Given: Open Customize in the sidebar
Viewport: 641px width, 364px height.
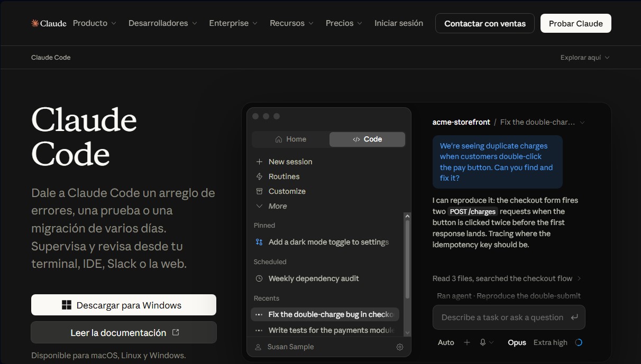Looking at the screenshot, I should (x=287, y=191).
